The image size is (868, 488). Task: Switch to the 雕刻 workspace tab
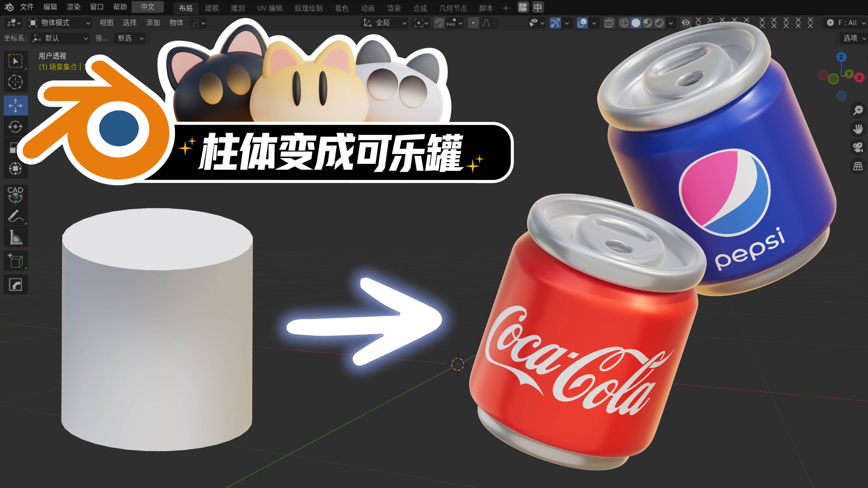238,8
